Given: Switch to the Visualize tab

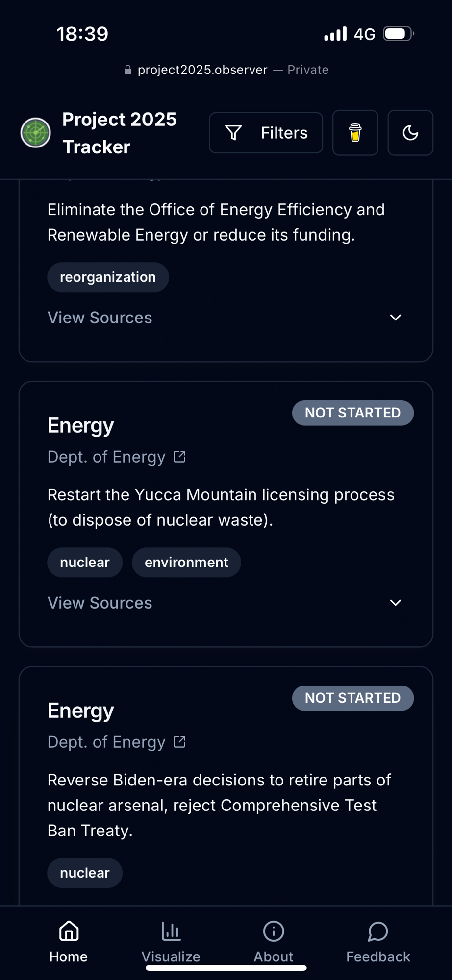Looking at the screenshot, I should (x=171, y=942).
